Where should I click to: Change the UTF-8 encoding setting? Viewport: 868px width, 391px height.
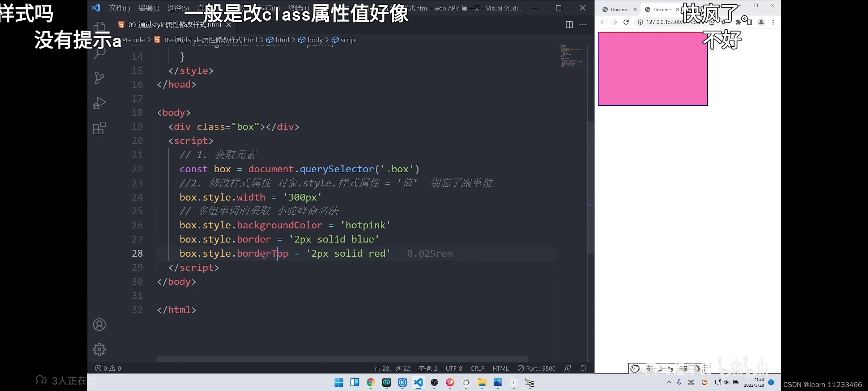coord(454,368)
